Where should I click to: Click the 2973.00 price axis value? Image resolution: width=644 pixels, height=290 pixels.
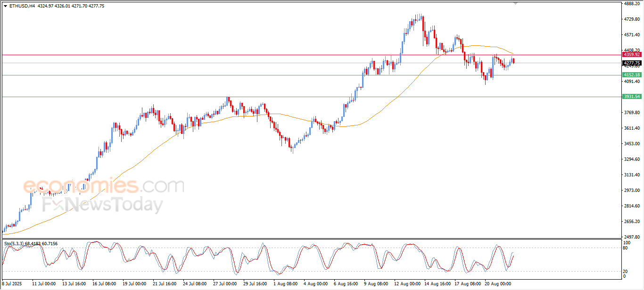632,191
